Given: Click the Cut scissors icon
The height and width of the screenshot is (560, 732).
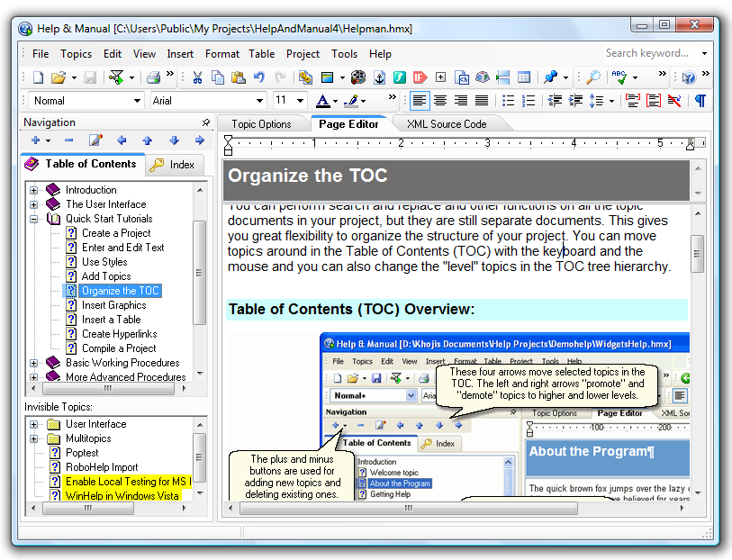Looking at the screenshot, I should point(197,77).
